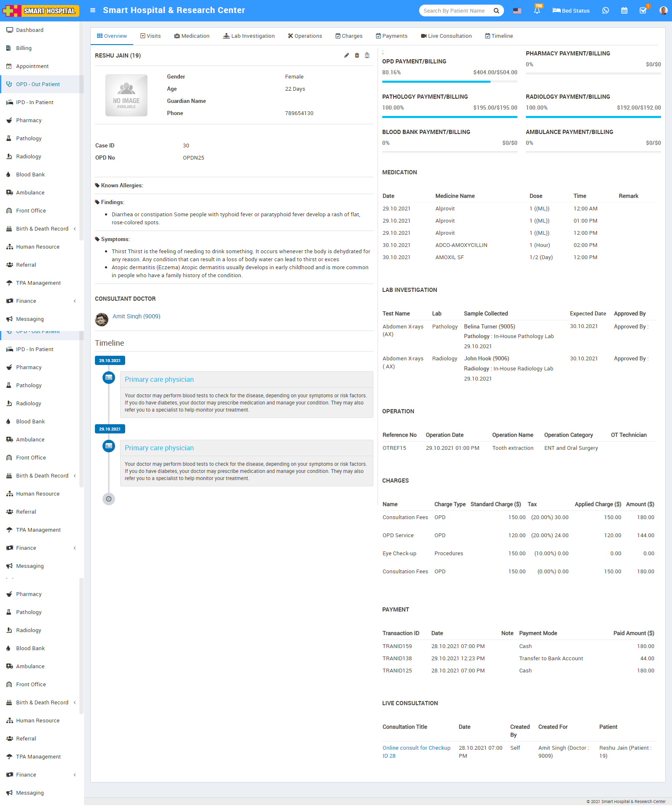Click the trash icon to delete patient record
This screenshot has width=672, height=806.
(357, 55)
